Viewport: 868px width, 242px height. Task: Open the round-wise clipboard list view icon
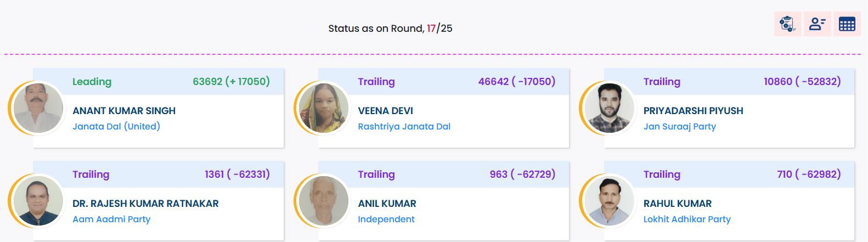pos(787,24)
